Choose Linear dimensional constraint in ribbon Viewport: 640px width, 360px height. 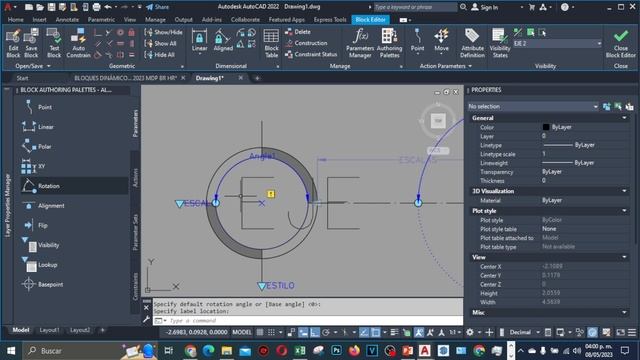pos(200,40)
